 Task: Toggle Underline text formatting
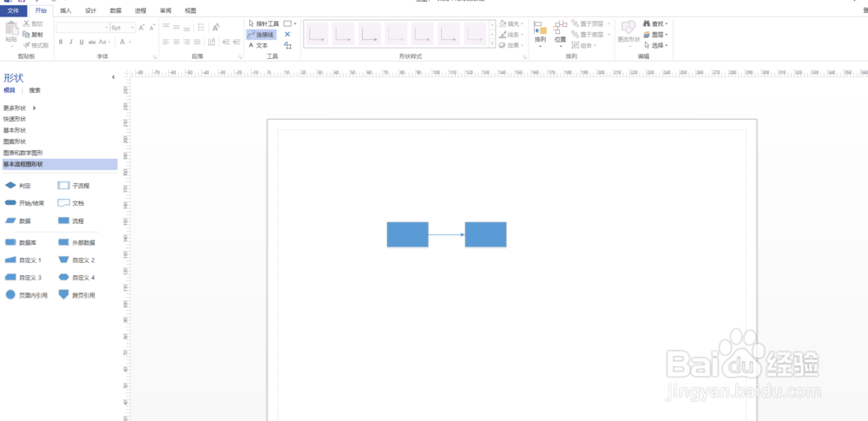(x=82, y=42)
